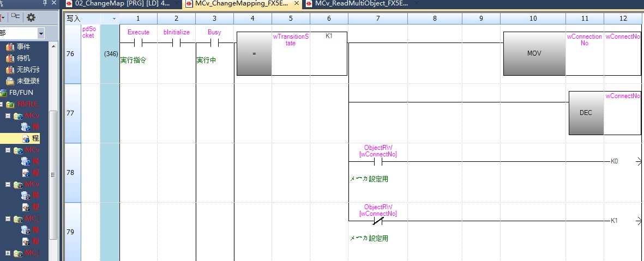Image resolution: width=644 pixels, height=261 pixels.
Task: Click the K0 output in row 78
Action: (614, 162)
